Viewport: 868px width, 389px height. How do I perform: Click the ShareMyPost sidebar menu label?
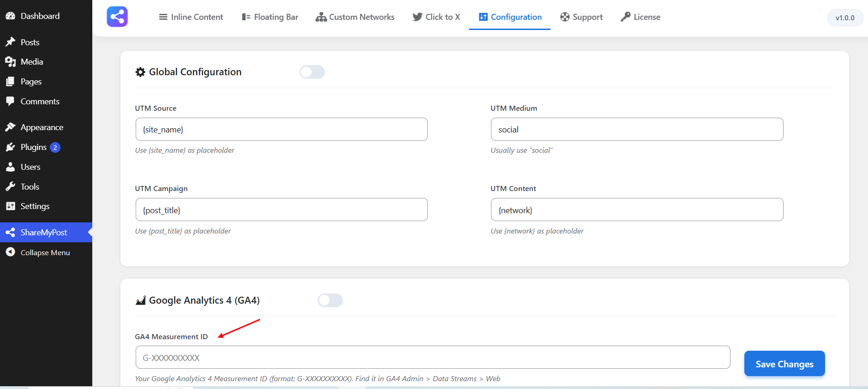pos(44,232)
